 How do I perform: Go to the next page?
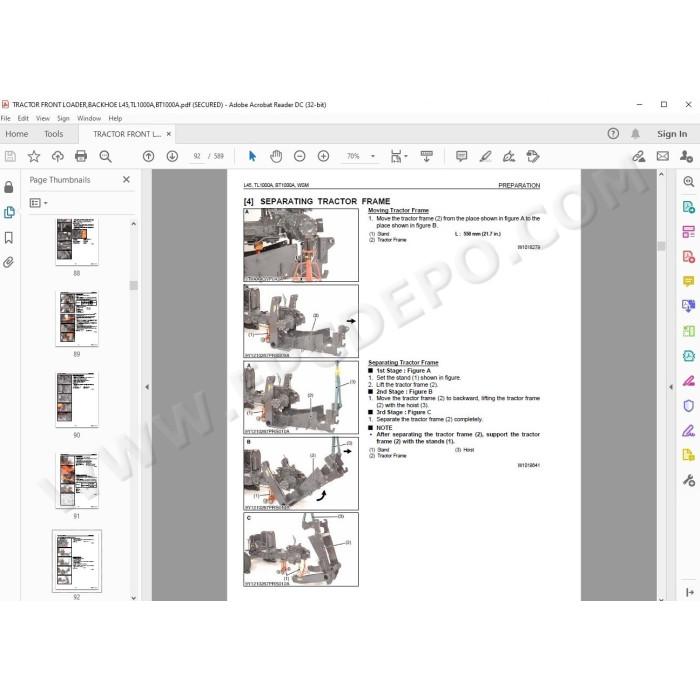(x=172, y=156)
